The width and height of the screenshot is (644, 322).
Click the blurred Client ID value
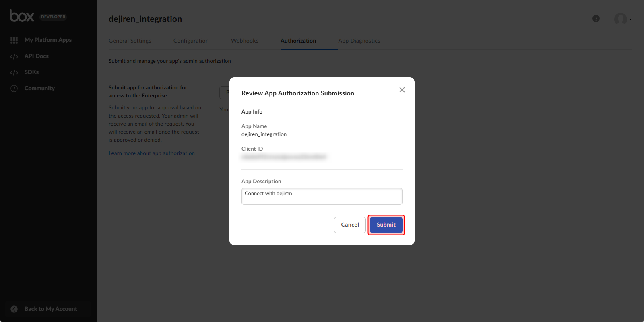click(x=284, y=157)
